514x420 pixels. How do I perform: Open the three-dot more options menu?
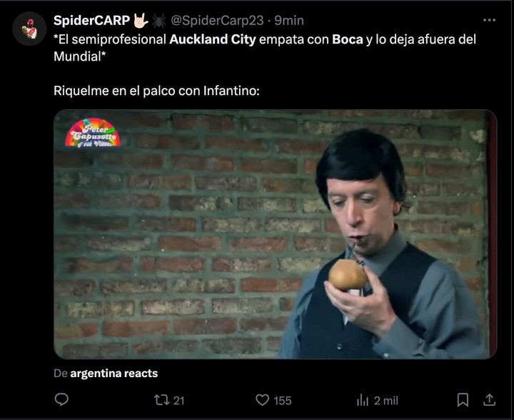tap(489, 20)
